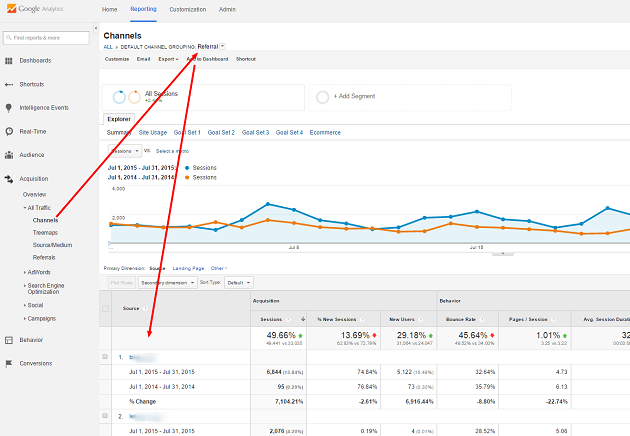The height and width of the screenshot is (436, 630).
Task: Select the Explorer tab
Action: [x=119, y=119]
